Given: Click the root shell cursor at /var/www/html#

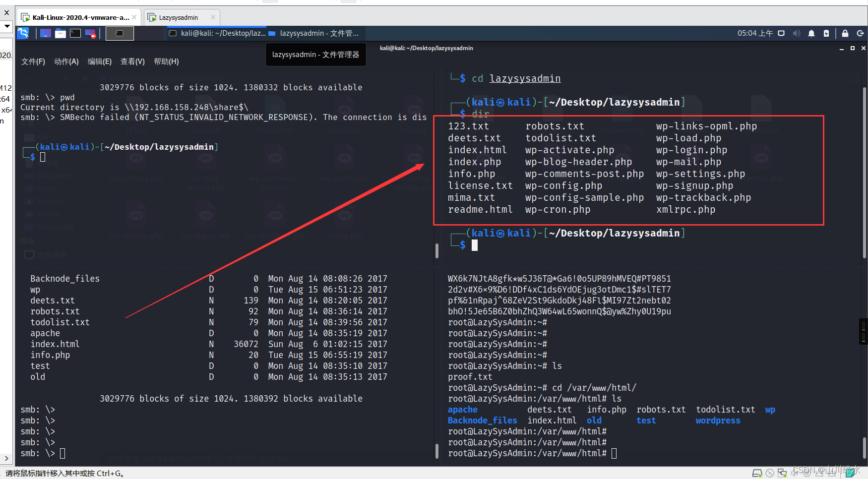Looking at the screenshot, I should point(614,453).
